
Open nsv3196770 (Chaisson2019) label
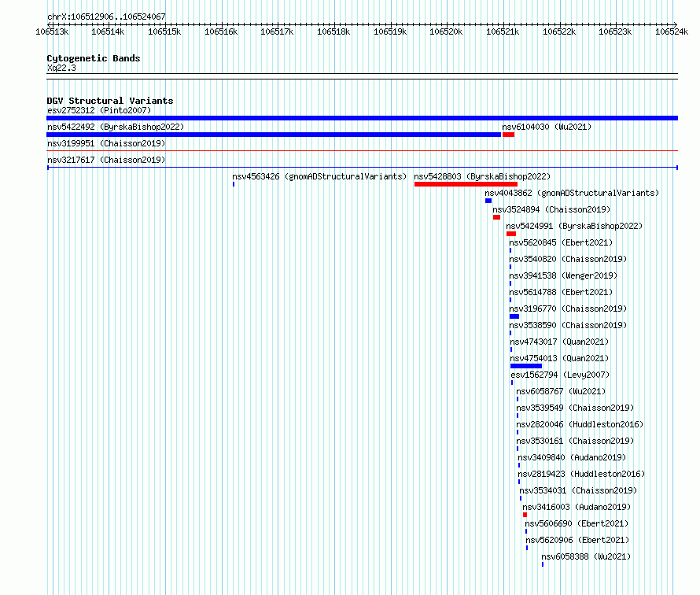[569, 309]
